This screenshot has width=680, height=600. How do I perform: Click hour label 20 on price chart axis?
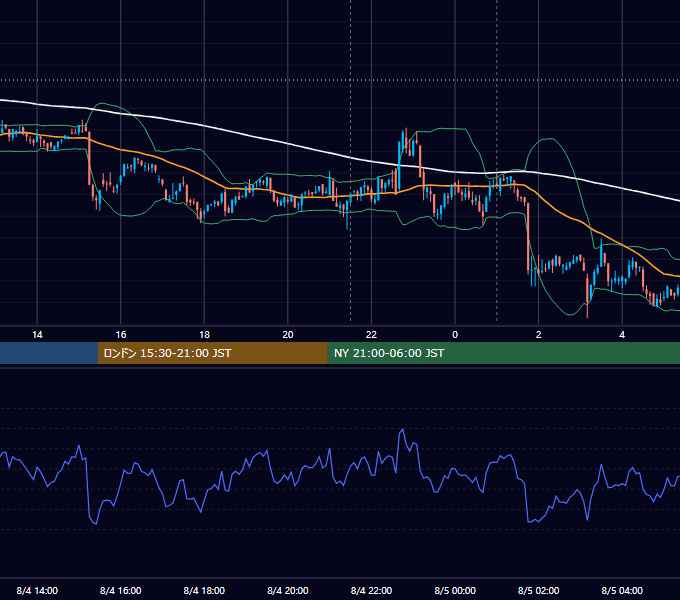point(288,335)
